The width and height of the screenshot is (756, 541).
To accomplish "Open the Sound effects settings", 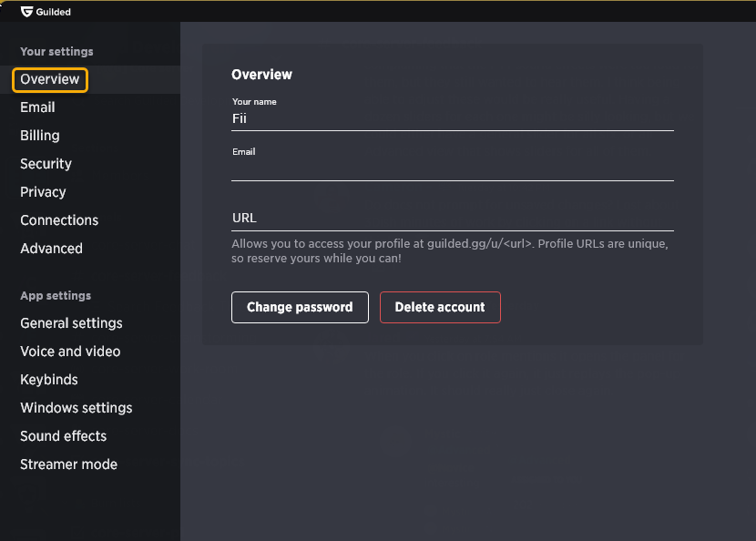I will coord(63,436).
